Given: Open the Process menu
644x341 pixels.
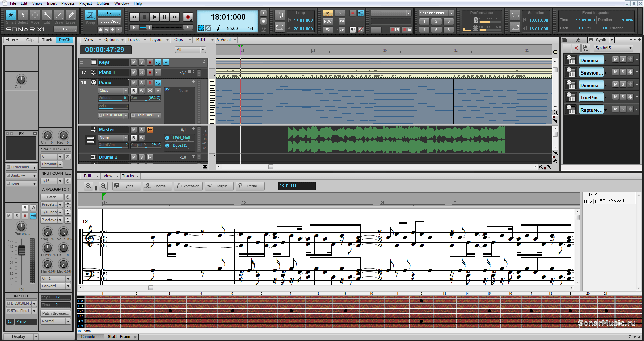Looking at the screenshot, I should pyautogui.click(x=68, y=3).
